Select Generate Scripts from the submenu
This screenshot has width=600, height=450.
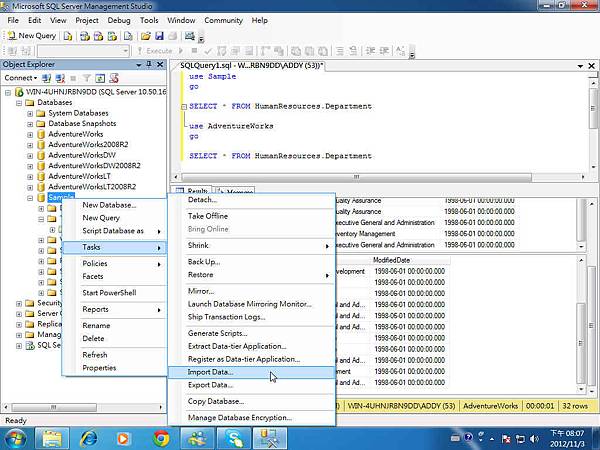(218, 333)
